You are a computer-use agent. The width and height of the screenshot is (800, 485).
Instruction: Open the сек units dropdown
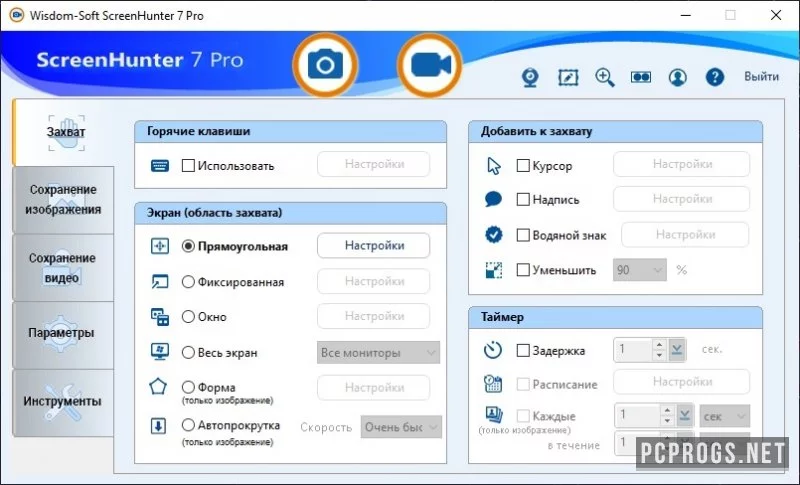[724, 416]
